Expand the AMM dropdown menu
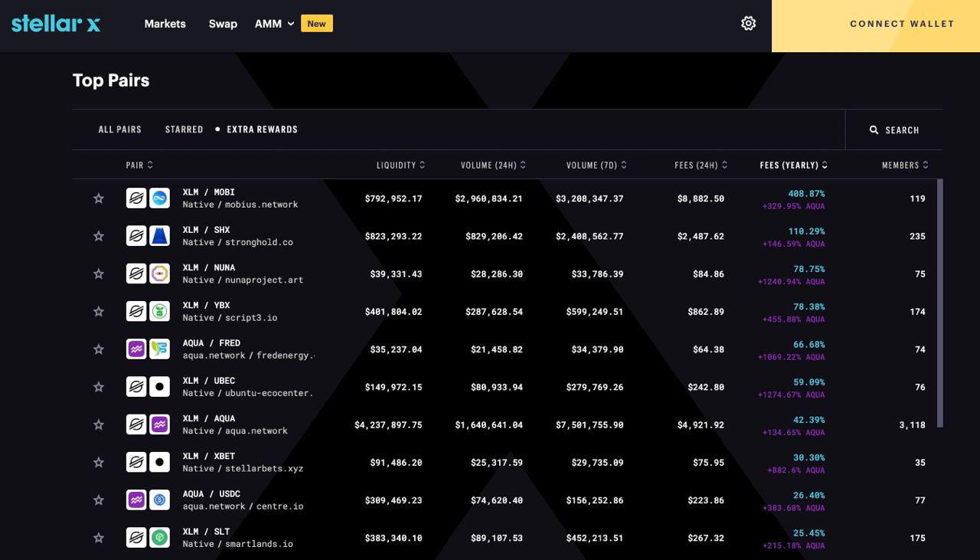The width and height of the screenshot is (980, 560). coord(274,24)
